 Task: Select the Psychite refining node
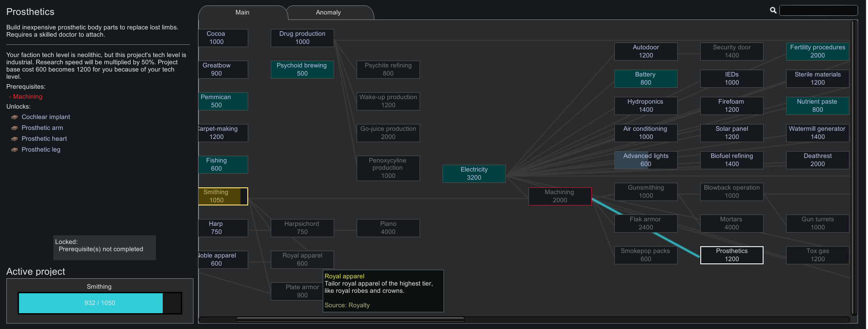click(x=388, y=70)
